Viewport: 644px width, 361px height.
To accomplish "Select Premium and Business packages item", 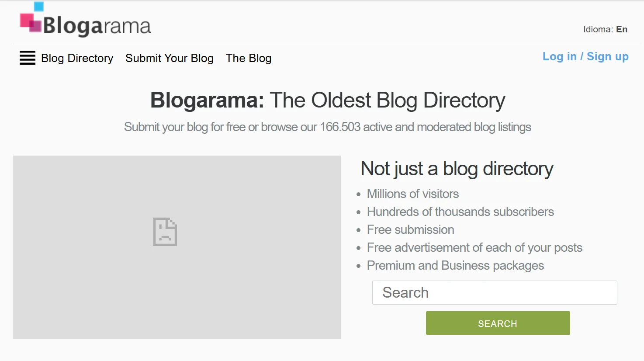I will tap(455, 265).
